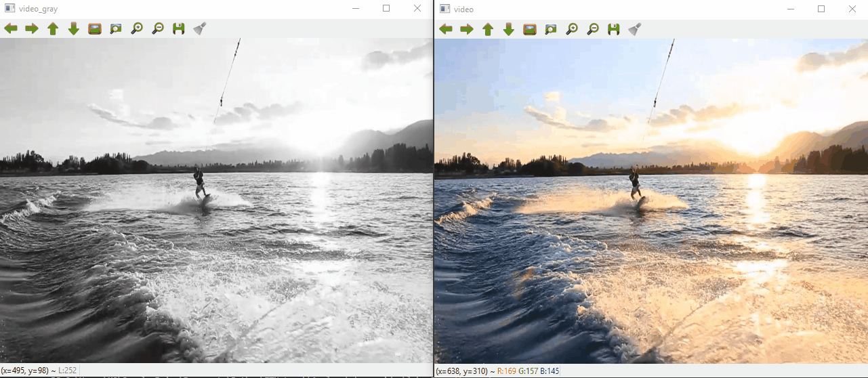
Task: Reset video_gray zoom to original size
Action: (95, 28)
